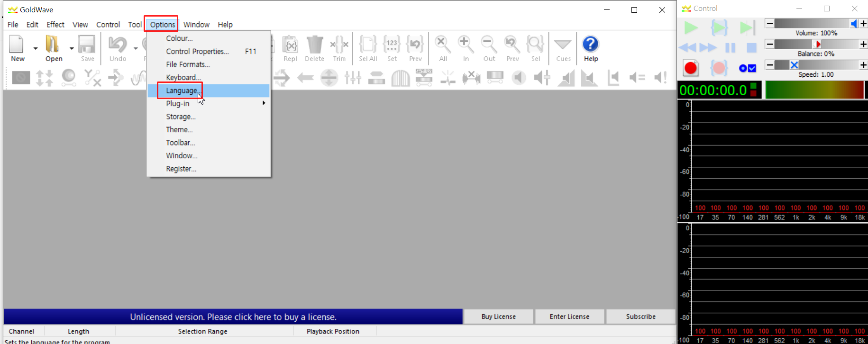This screenshot has width=868, height=344.
Task: Click the New file icon
Action: [x=17, y=45]
